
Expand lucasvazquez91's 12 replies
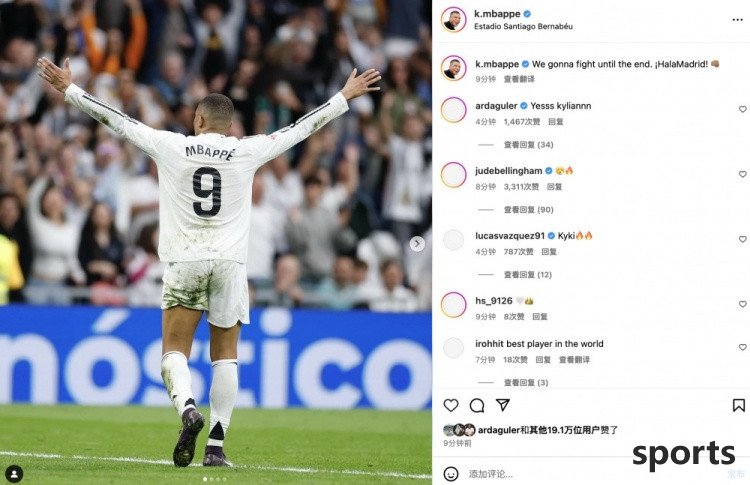pos(528,275)
